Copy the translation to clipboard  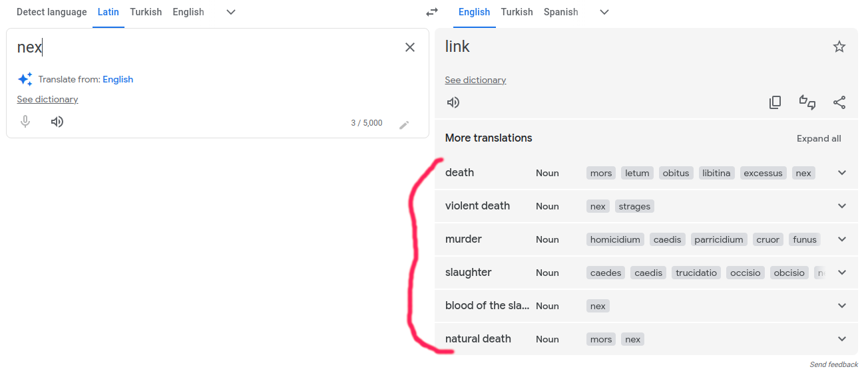pyautogui.click(x=775, y=102)
